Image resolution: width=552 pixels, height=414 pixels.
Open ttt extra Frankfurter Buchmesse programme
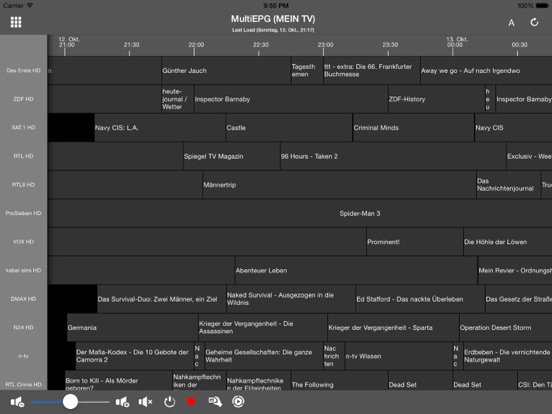coord(372,70)
